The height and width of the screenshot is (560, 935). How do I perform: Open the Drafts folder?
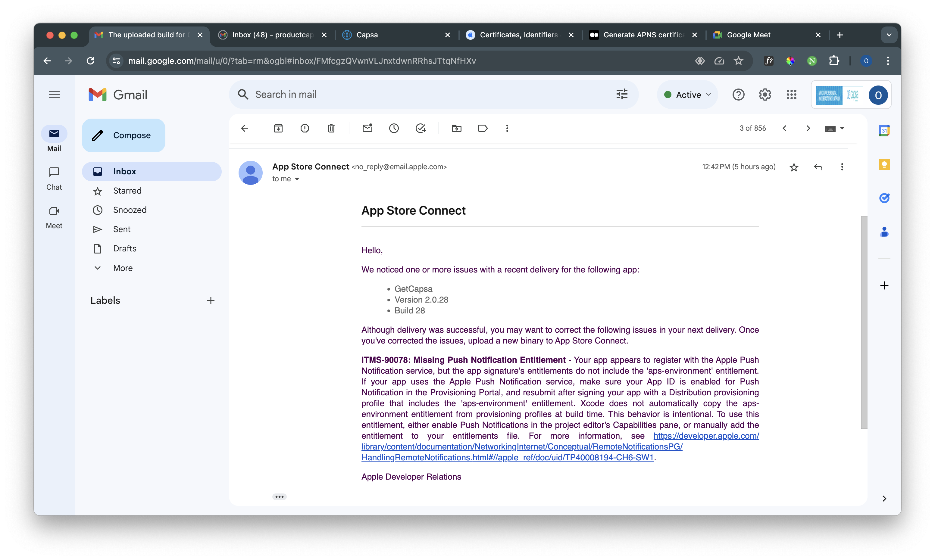[x=152, y=249]
